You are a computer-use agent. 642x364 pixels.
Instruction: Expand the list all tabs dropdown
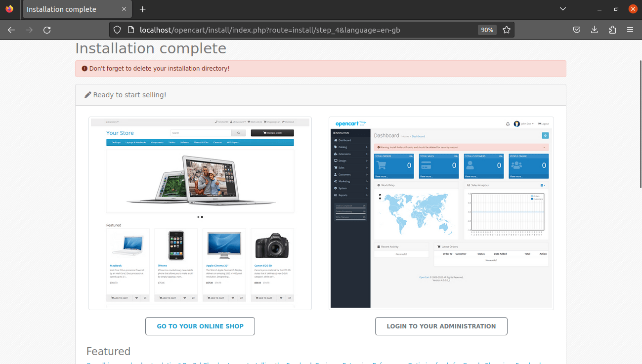click(563, 9)
